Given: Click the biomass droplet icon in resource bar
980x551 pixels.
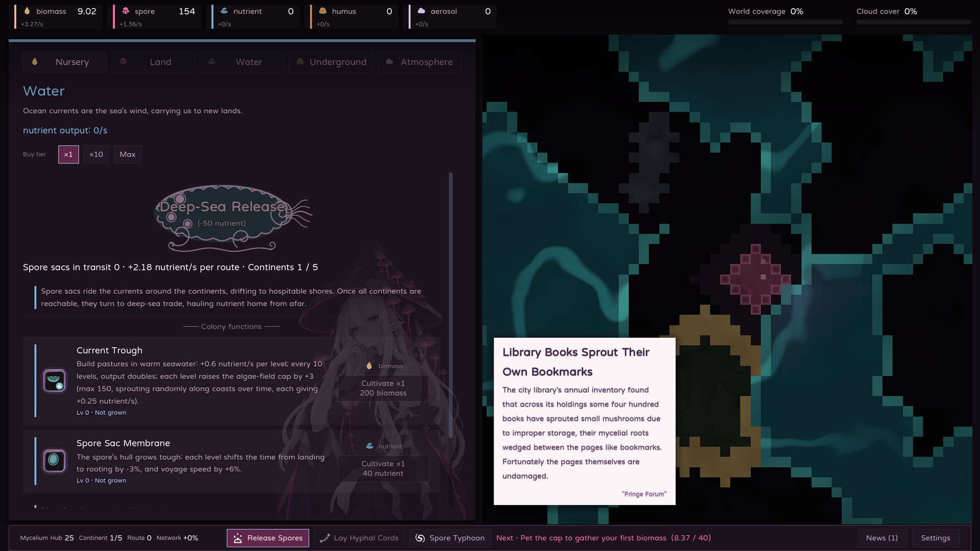Looking at the screenshot, I should pyautogui.click(x=27, y=11).
